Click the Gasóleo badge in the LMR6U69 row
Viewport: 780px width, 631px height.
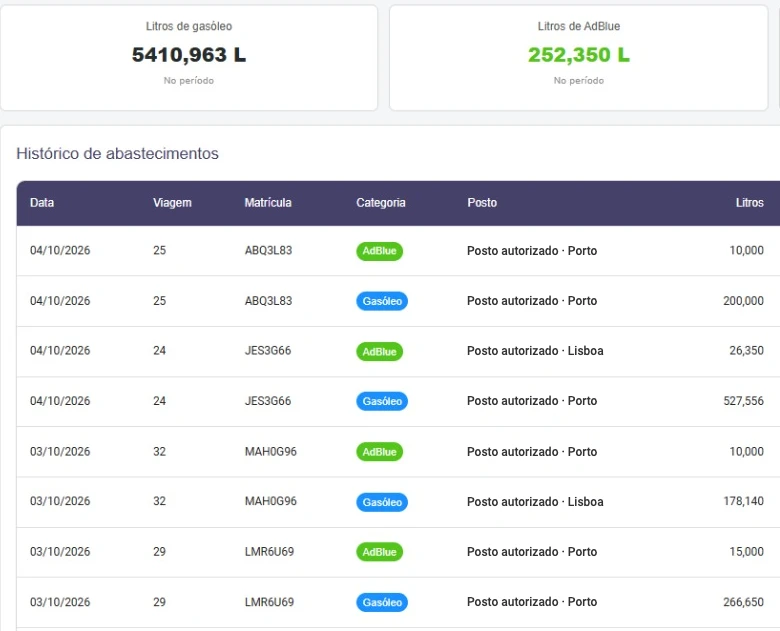click(x=382, y=602)
